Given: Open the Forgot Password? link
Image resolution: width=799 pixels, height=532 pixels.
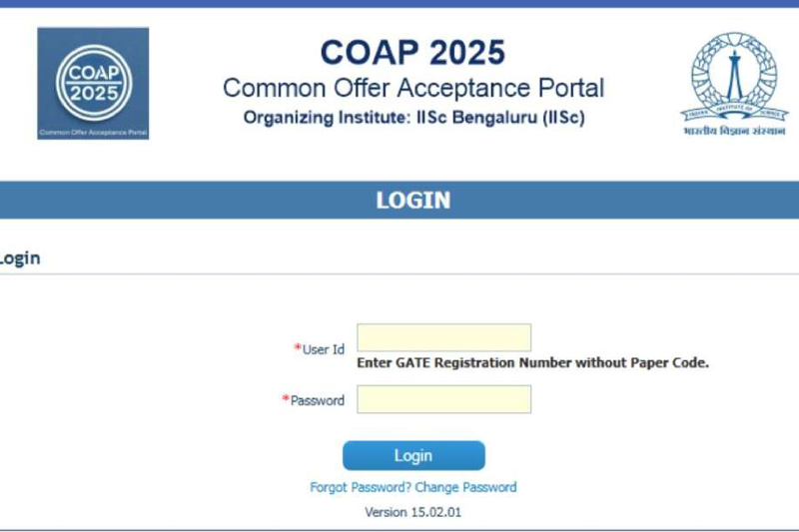Looking at the screenshot, I should click(360, 487).
